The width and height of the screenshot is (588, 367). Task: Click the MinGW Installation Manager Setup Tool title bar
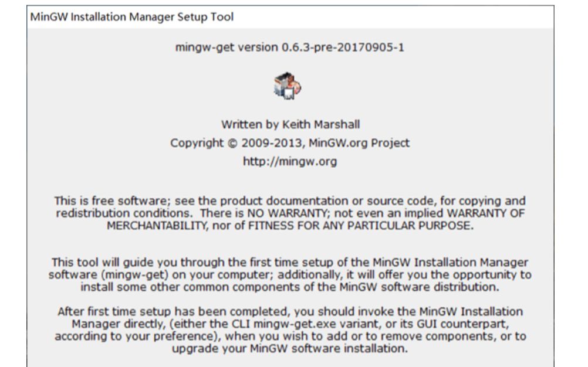(131, 17)
